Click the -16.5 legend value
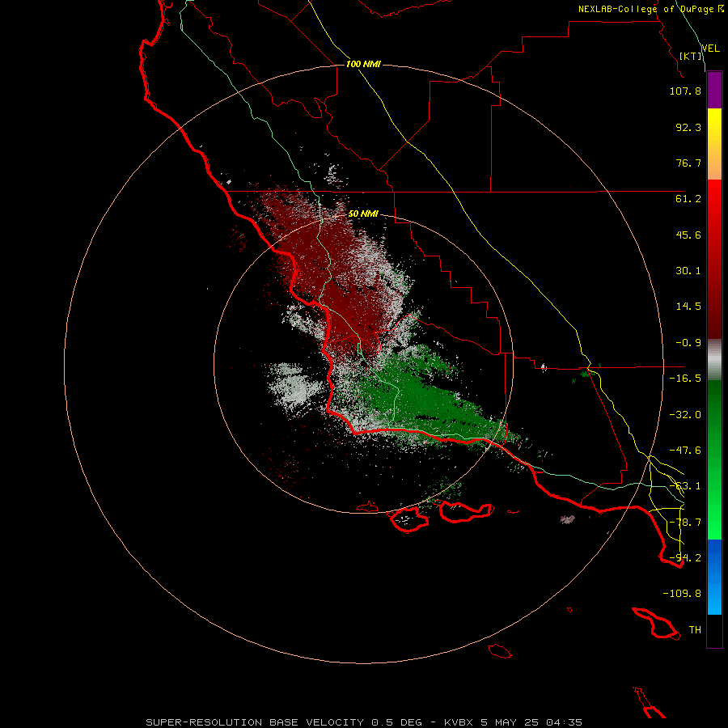 (685, 379)
